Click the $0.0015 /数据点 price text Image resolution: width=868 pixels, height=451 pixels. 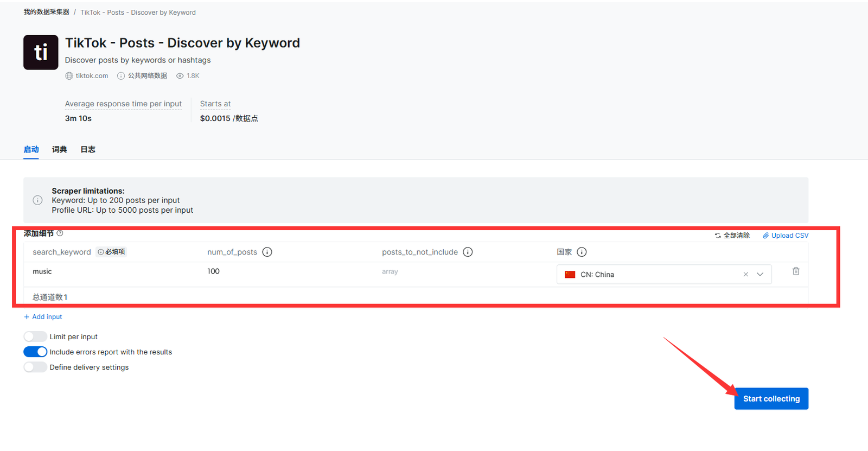coord(229,118)
